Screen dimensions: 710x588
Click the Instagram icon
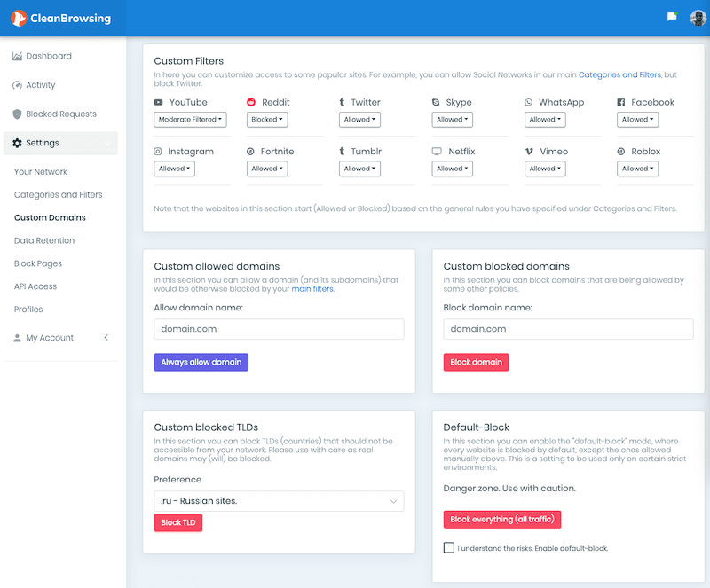pyautogui.click(x=158, y=152)
